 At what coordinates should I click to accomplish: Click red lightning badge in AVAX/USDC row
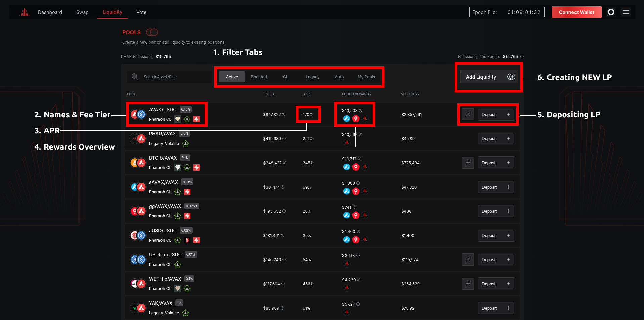tap(197, 119)
